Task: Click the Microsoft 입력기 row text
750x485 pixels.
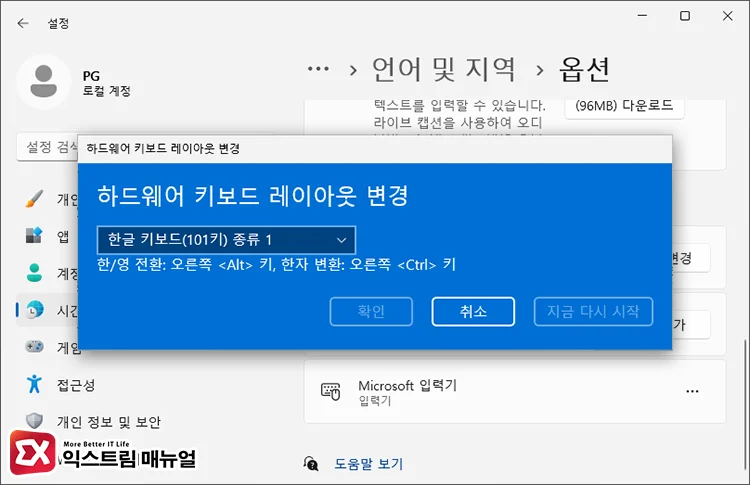Action: coord(408,386)
